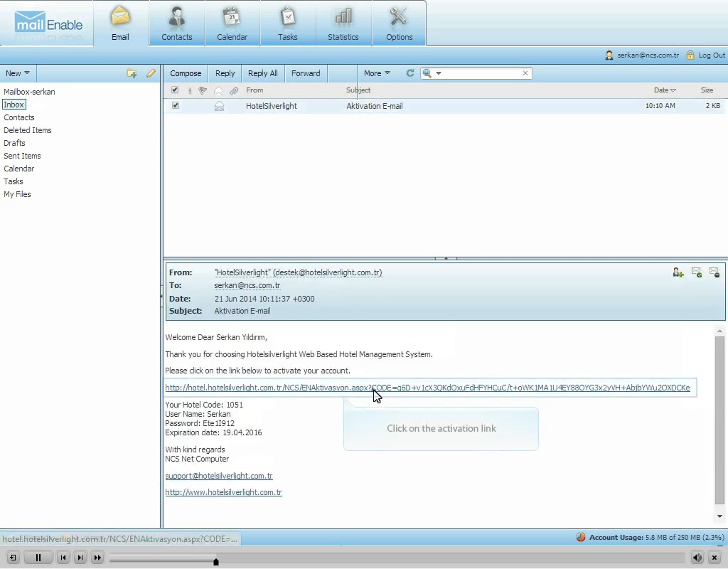Click the new folder icon in sidebar toolbar

tap(132, 73)
